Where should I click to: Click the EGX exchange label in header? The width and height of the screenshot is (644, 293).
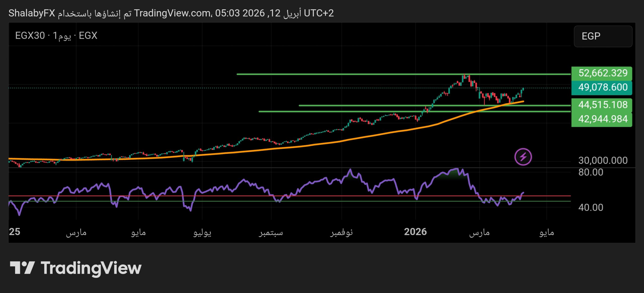88,36
